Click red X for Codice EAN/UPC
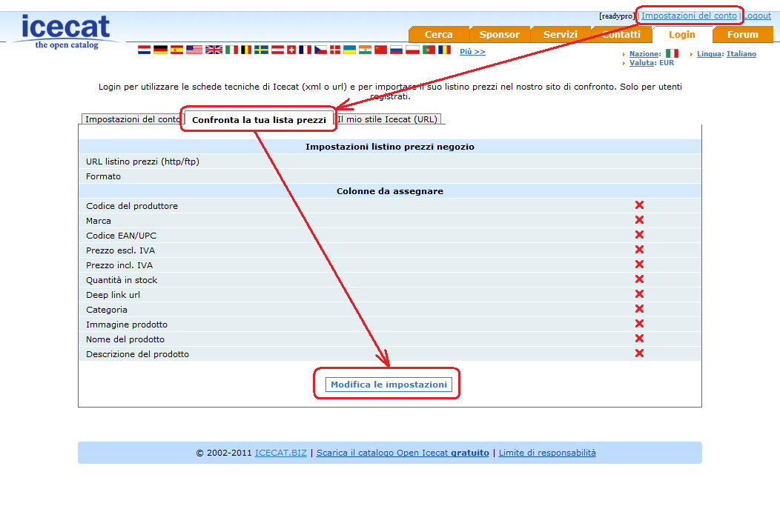Viewport: 780px width, 532px height. [639, 235]
